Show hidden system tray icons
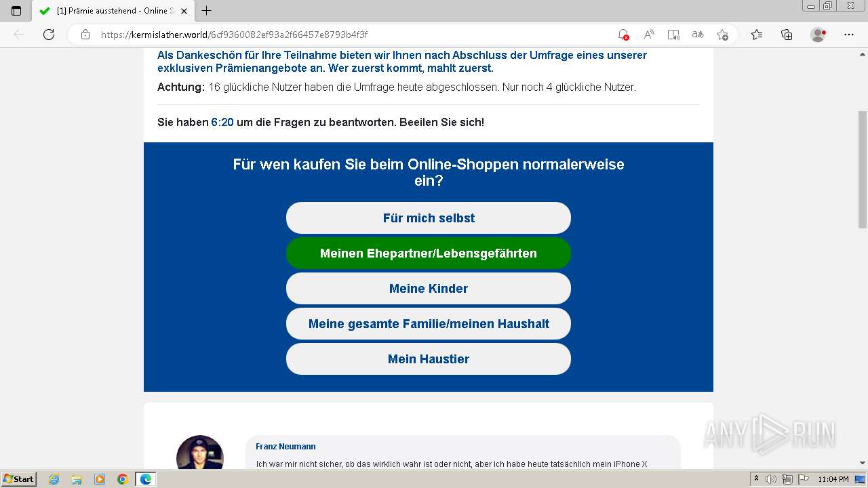868x488 pixels. [x=757, y=479]
